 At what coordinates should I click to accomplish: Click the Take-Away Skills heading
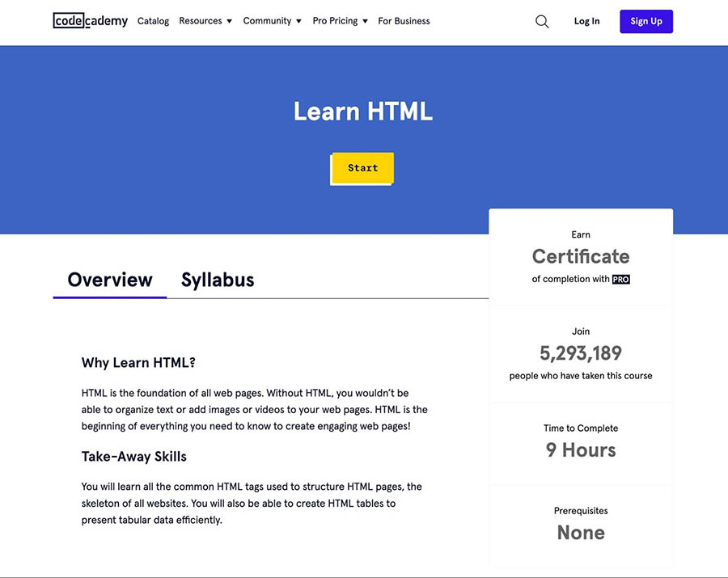pyautogui.click(x=133, y=456)
